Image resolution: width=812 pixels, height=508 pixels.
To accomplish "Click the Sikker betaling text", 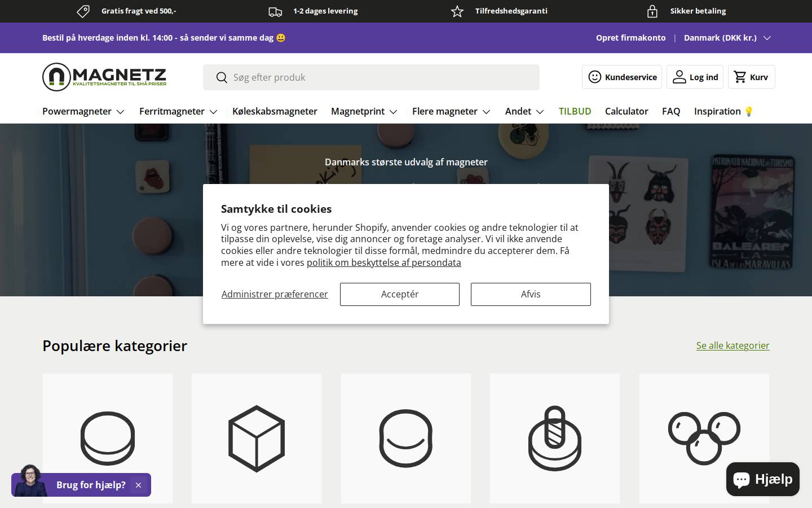I will pos(698,11).
